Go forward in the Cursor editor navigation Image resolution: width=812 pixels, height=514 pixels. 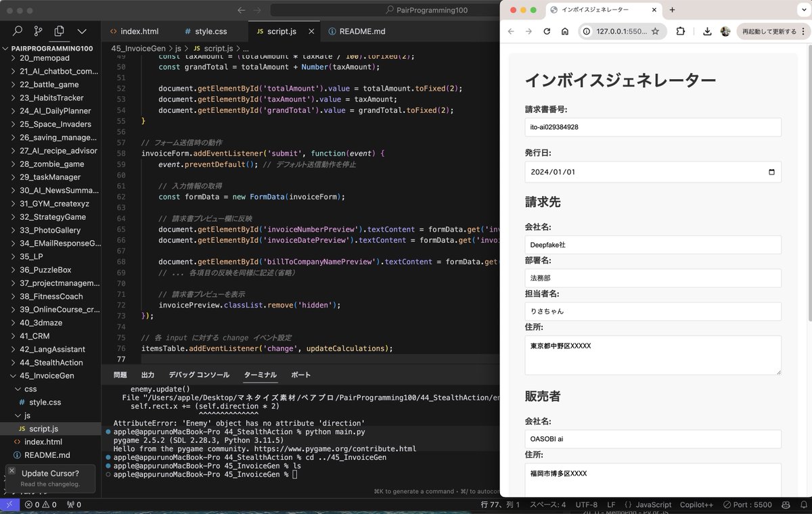(257, 10)
